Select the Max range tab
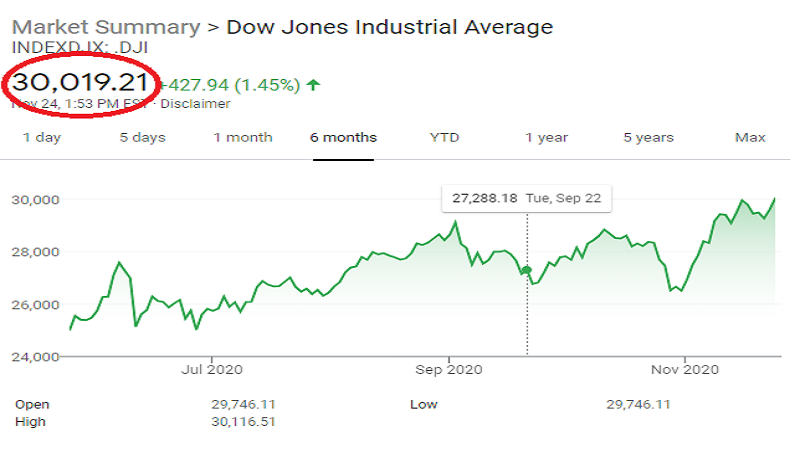800x450 pixels. 750,137
